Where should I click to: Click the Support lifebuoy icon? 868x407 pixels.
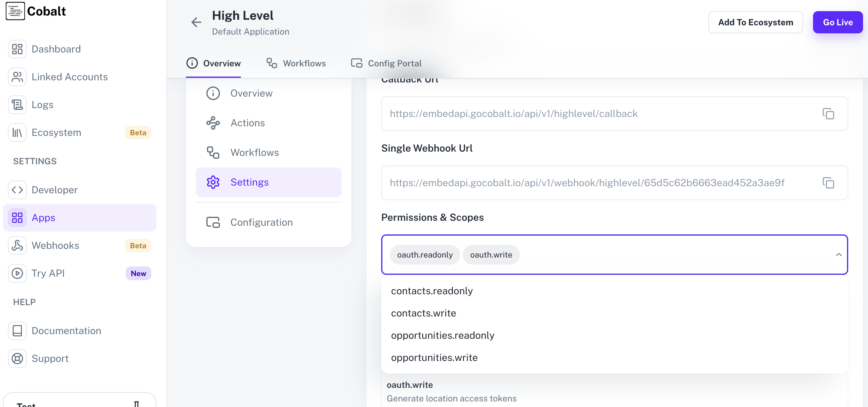tap(17, 359)
